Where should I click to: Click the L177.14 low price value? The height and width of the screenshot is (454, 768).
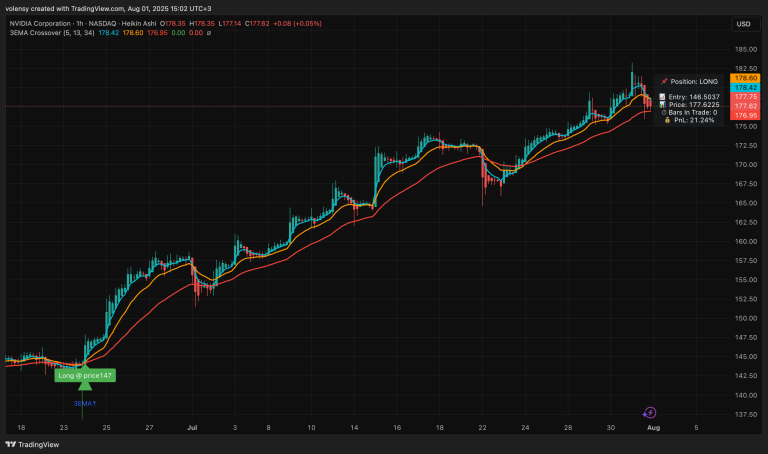[230, 24]
